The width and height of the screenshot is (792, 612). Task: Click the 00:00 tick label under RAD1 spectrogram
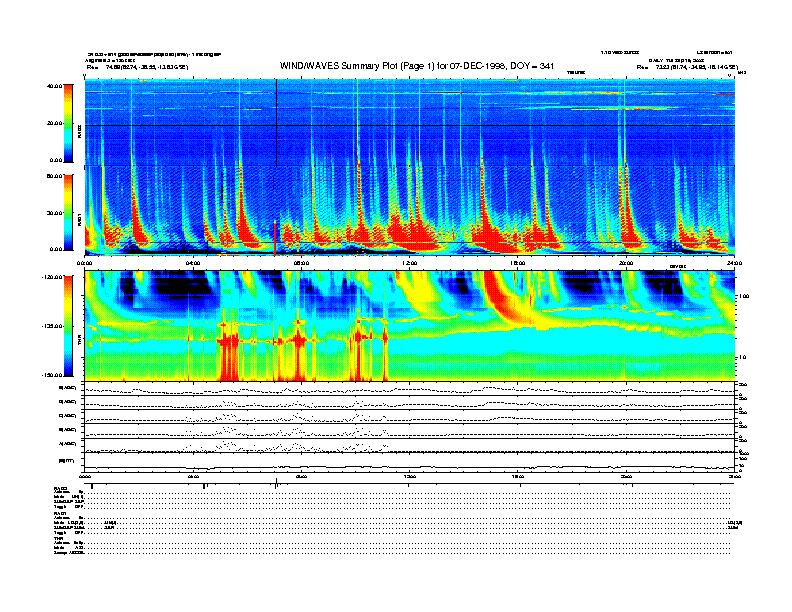click(x=85, y=263)
